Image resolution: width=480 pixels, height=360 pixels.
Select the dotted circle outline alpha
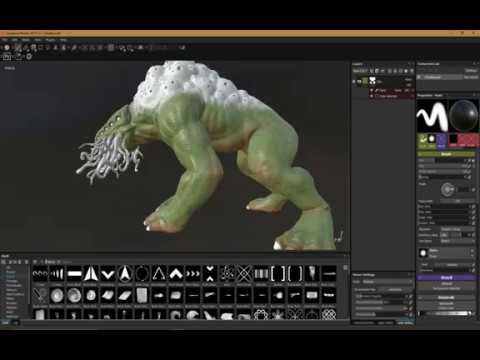[142, 274]
